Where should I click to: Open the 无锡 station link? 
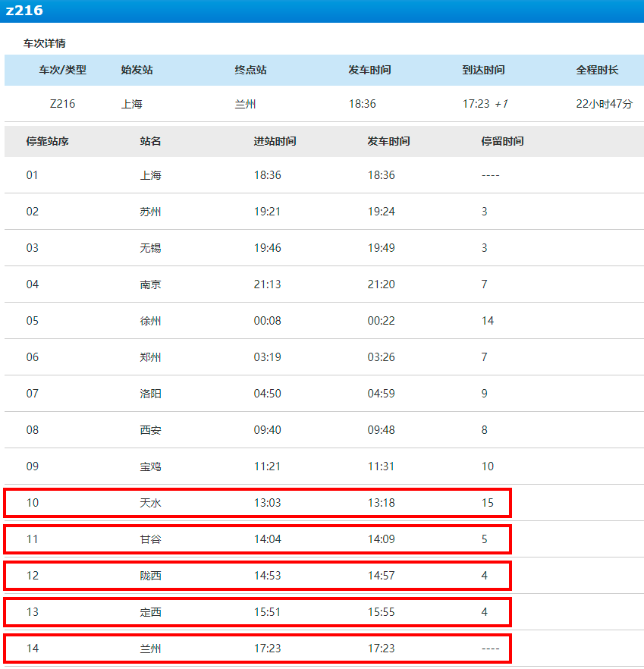[x=150, y=248]
